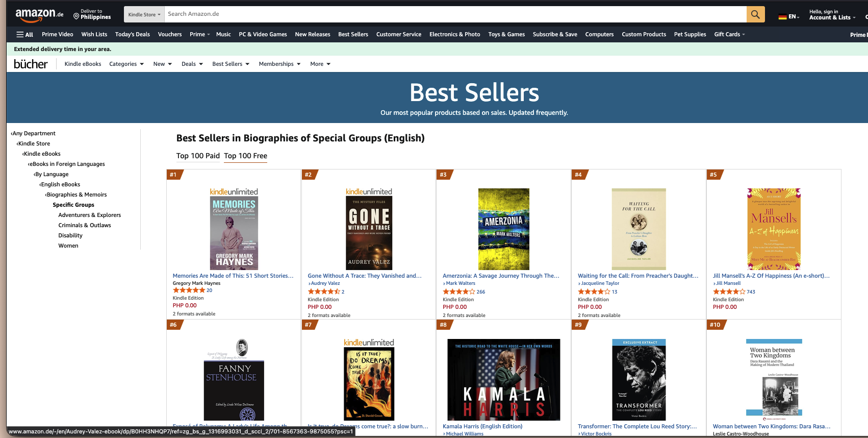Open the Categories dropdown

[126, 64]
